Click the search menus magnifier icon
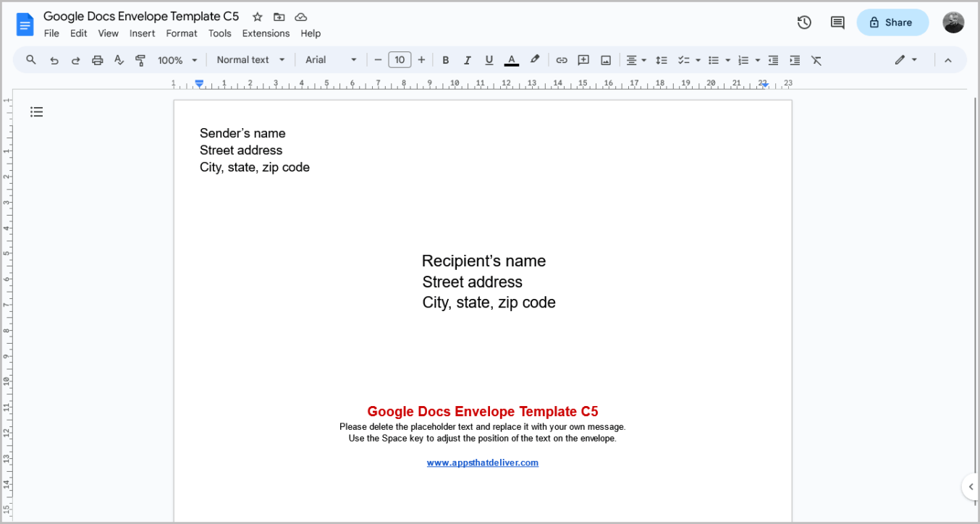 point(31,60)
